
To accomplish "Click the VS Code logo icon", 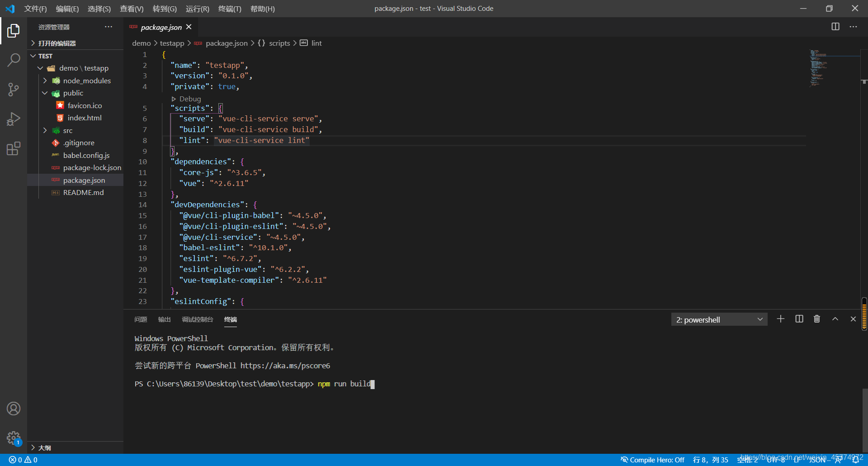I will [x=10, y=9].
